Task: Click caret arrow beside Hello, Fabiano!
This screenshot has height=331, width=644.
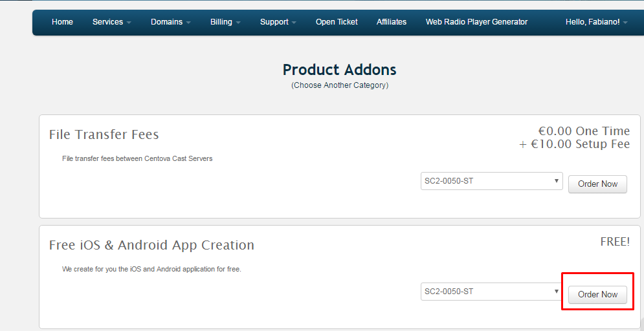Action: (625, 23)
